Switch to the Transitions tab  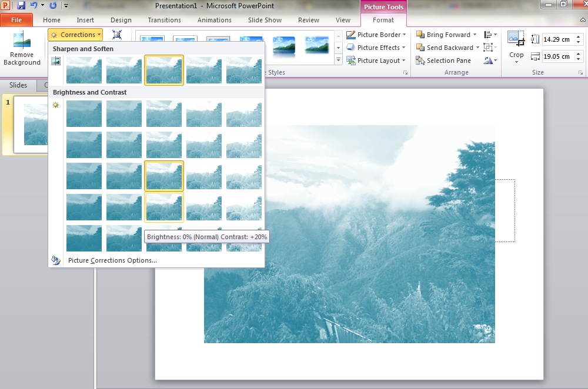[x=165, y=20]
